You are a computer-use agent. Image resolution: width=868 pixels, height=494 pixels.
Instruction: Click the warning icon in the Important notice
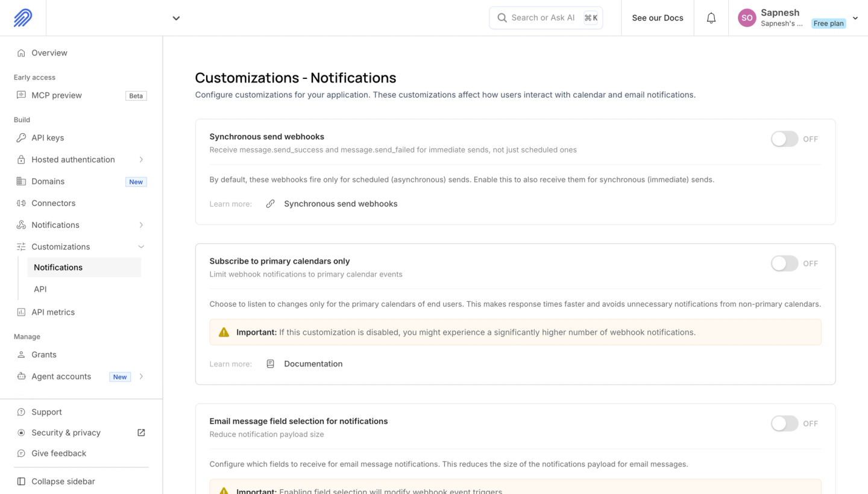tap(224, 332)
